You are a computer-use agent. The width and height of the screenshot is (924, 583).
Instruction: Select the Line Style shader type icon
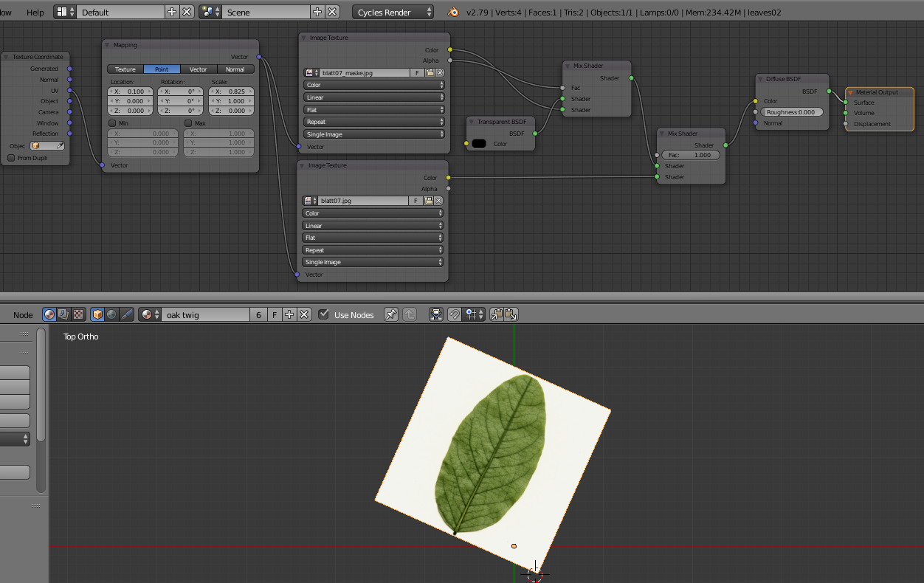(126, 314)
